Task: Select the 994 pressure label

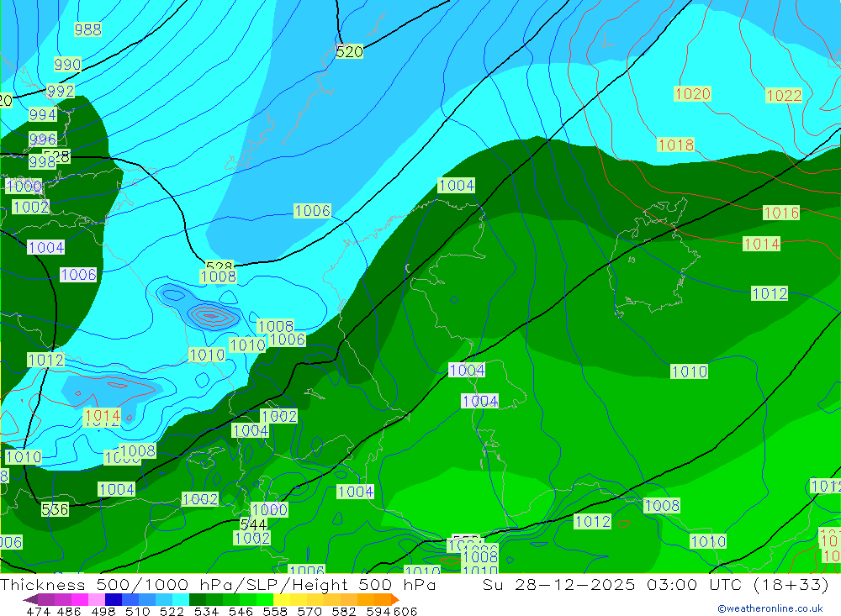Action: [42, 114]
